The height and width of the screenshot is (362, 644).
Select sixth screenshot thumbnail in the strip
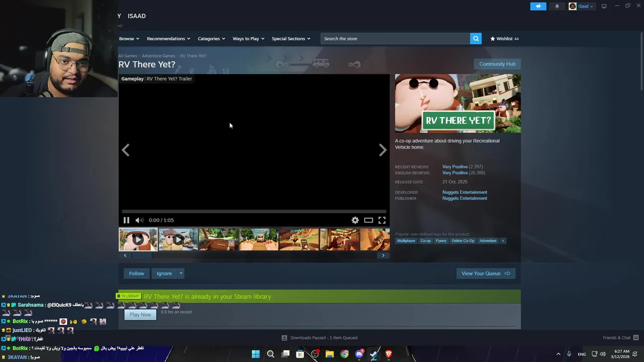pos(340,239)
